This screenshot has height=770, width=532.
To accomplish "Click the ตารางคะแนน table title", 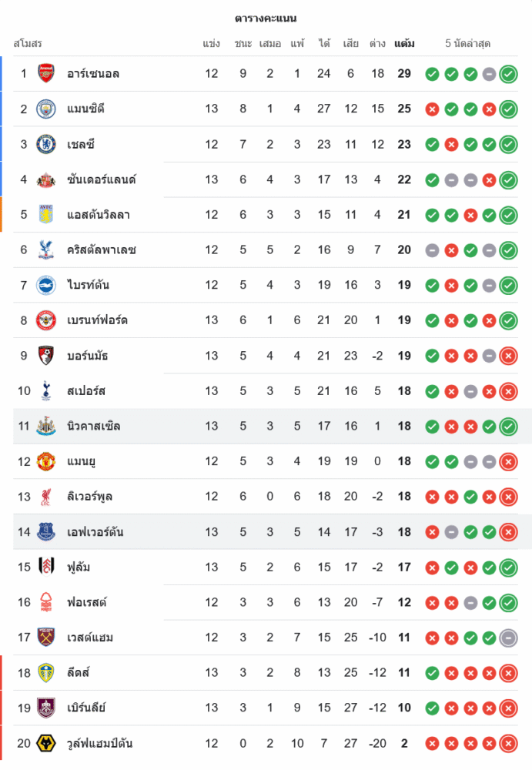I will tap(266, 18).
